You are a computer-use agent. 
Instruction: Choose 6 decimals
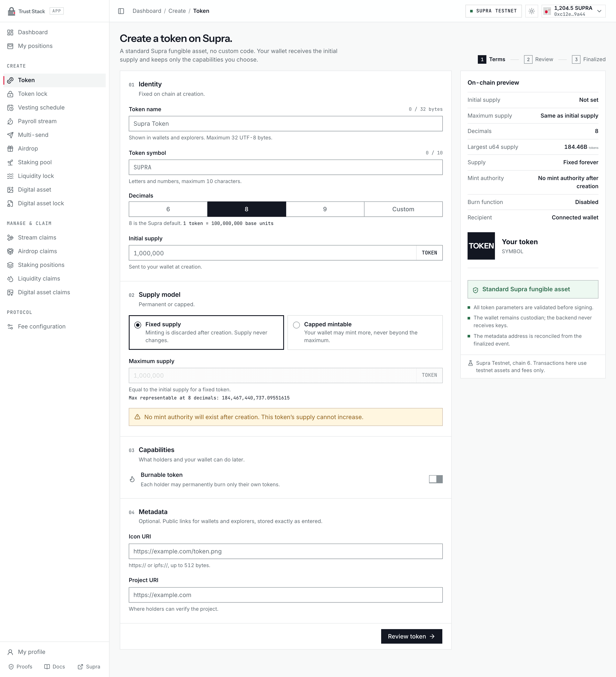coord(168,209)
